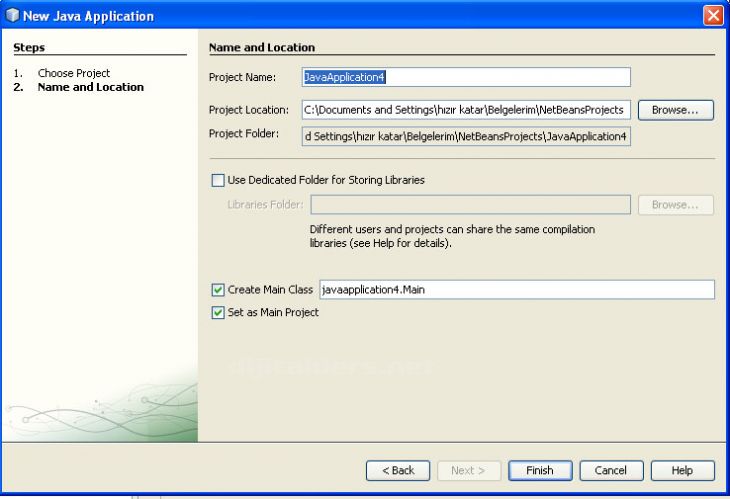The width and height of the screenshot is (730, 499).
Task: Click the Project Name text field
Action: 466,77
